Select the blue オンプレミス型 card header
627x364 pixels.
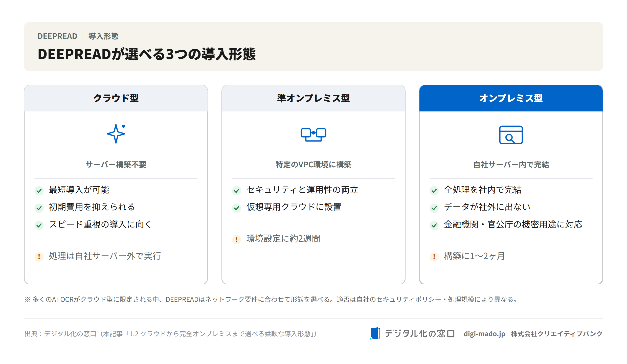[x=511, y=98]
